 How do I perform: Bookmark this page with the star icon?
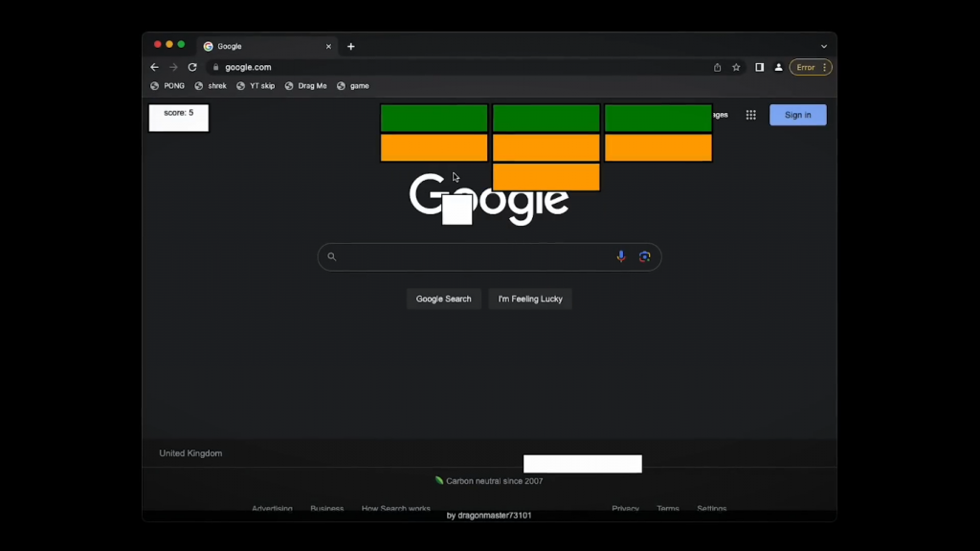click(x=736, y=68)
